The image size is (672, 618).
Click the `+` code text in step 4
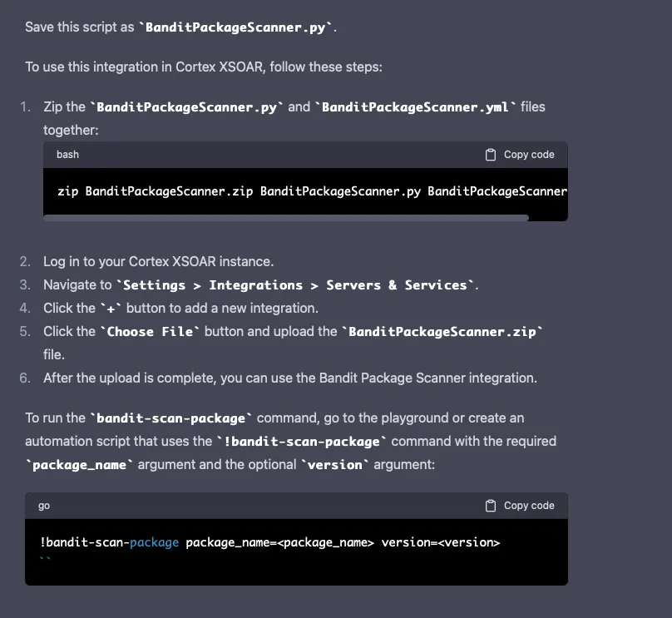(111, 309)
